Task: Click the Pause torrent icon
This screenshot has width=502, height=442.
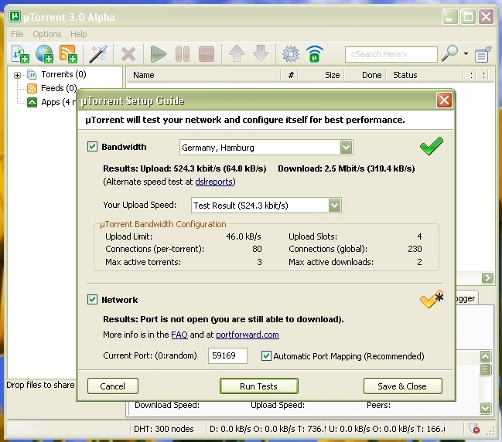Action: click(182, 54)
